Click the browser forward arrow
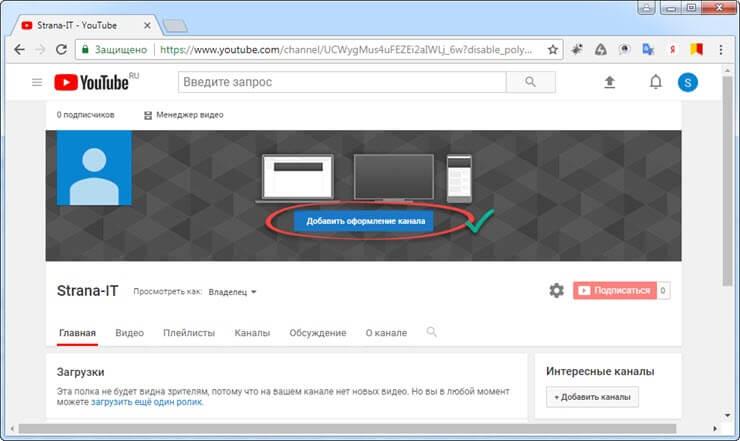This screenshot has width=740, height=441. tap(40, 50)
